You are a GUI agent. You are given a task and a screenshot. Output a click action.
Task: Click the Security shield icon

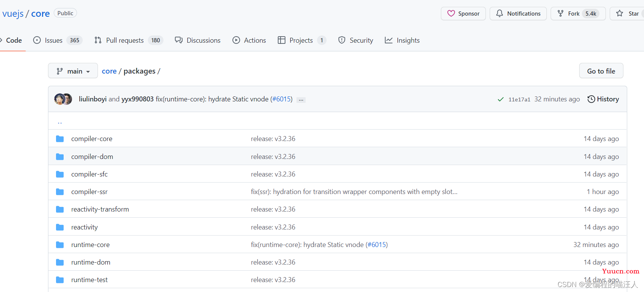342,40
